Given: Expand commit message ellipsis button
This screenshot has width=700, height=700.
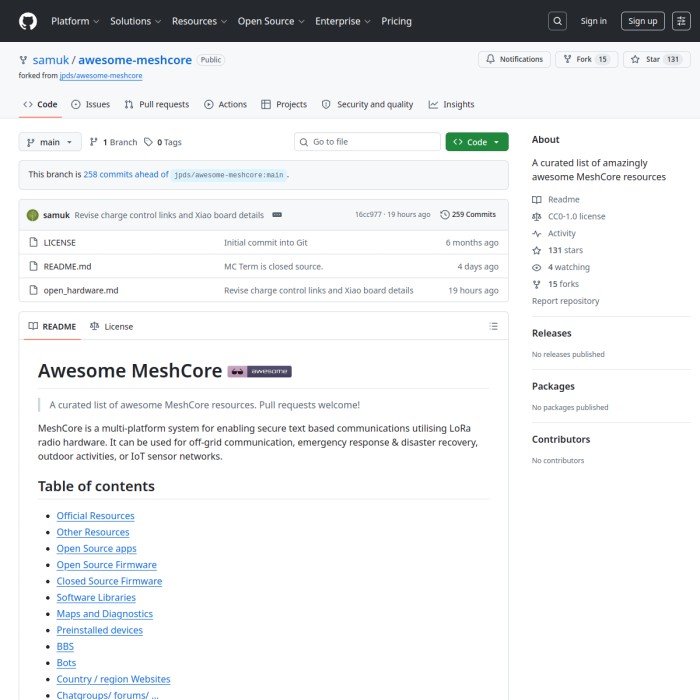Looking at the screenshot, I should point(277,215).
